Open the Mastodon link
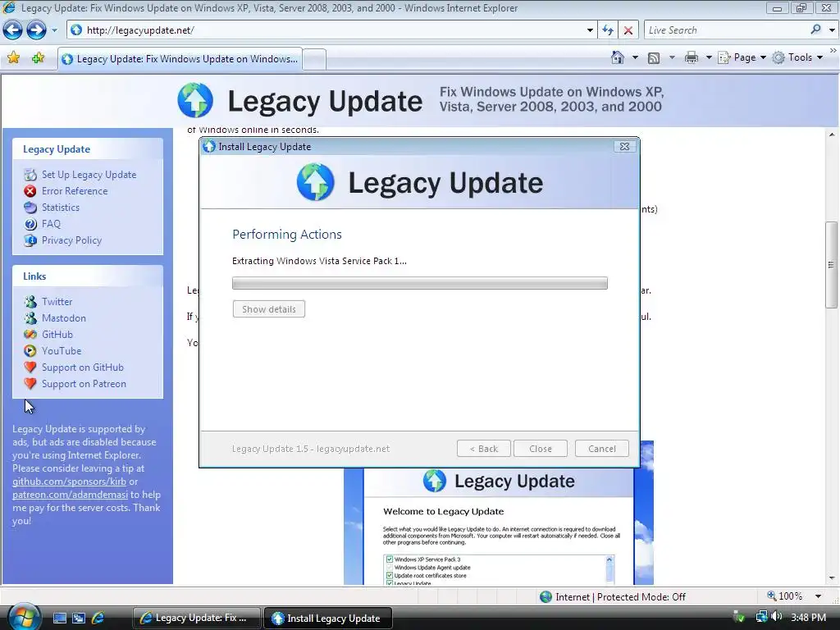This screenshot has width=840, height=630. coord(64,318)
